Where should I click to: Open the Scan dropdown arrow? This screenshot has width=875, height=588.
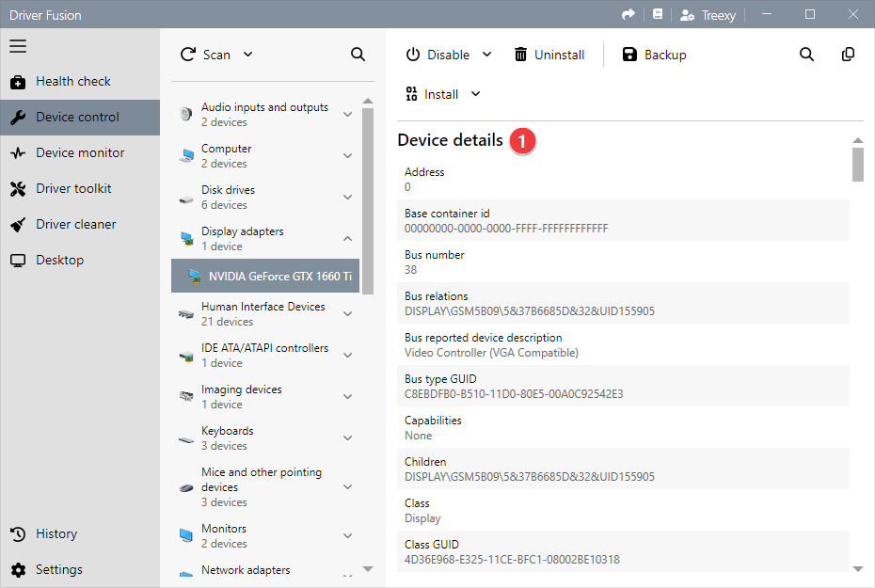248,55
